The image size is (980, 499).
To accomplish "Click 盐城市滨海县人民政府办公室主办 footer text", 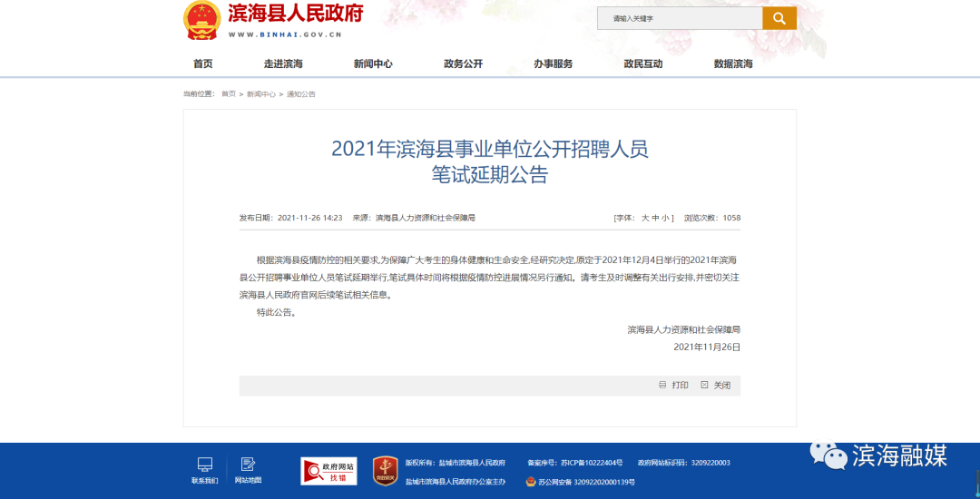I will click(x=455, y=482).
